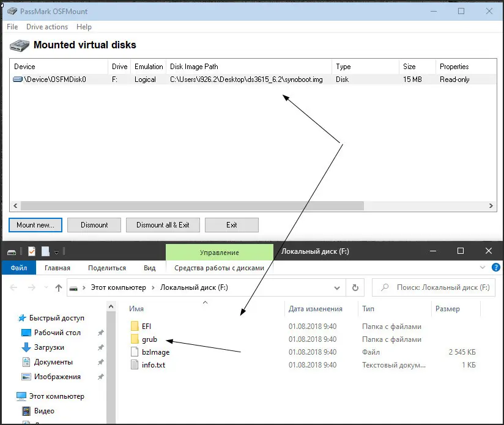Click the blue Help question mark icon

[496, 267]
